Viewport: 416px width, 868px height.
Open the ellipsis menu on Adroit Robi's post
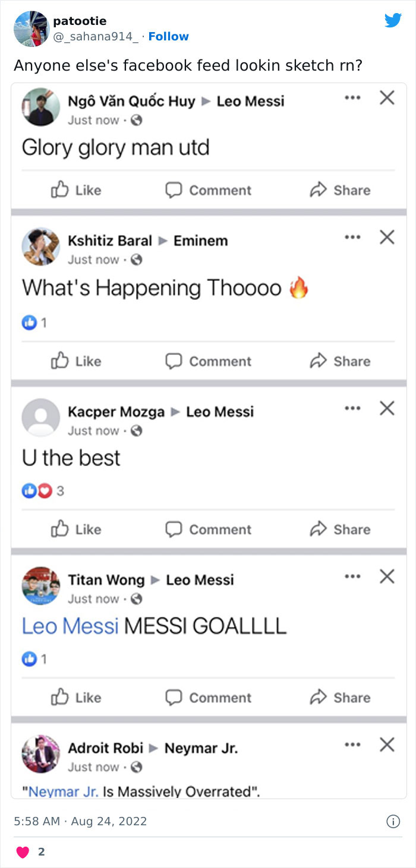(353, 743)
